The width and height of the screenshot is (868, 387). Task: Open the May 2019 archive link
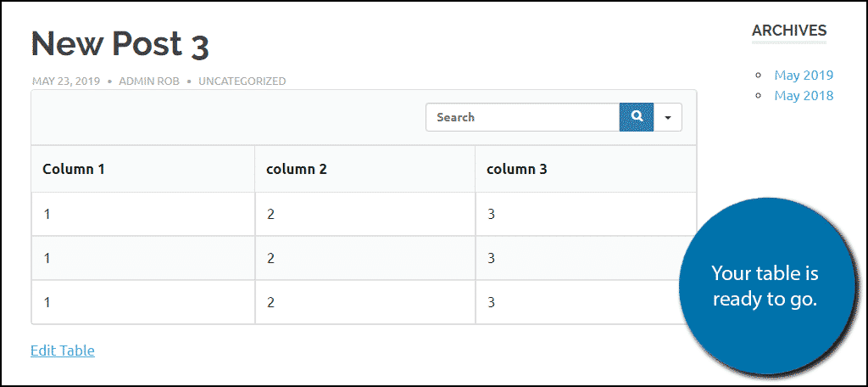point(804,75)
